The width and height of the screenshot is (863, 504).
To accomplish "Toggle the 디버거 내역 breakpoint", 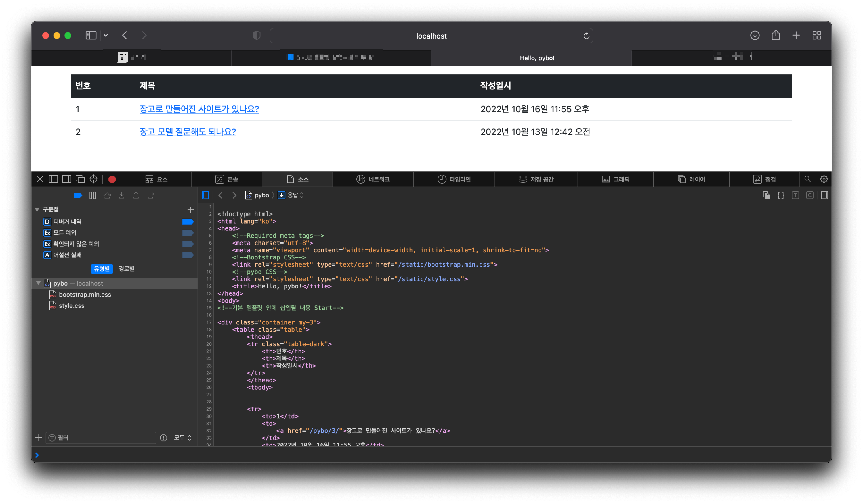I will (x=188, y=221).
